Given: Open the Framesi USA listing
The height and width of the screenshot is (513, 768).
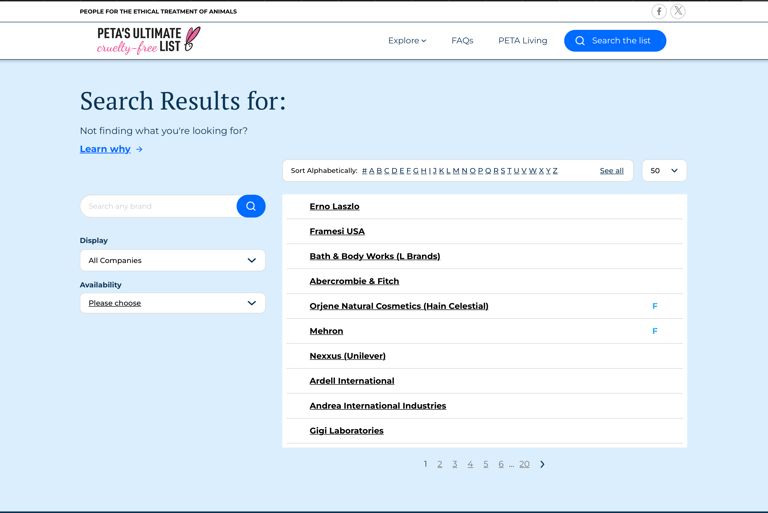Looking at the screenshot, I should coord(337,231).
